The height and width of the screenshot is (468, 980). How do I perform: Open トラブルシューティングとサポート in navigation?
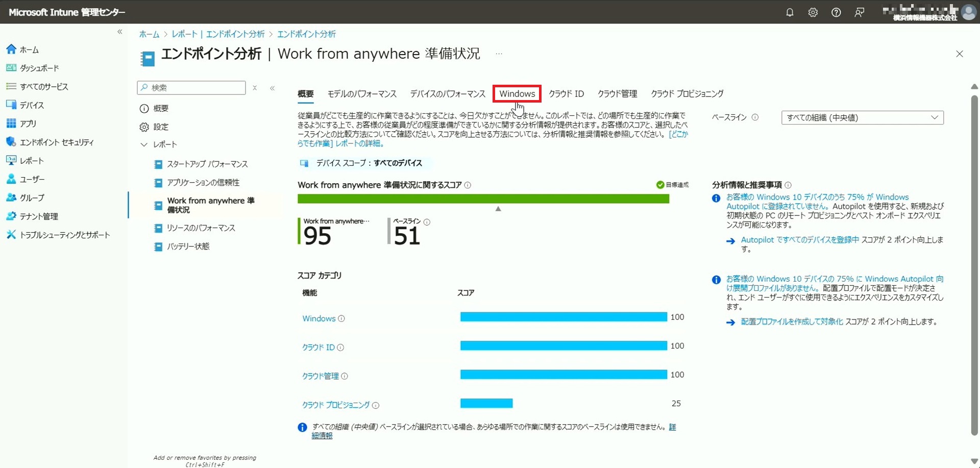click(x=64, y=235)
